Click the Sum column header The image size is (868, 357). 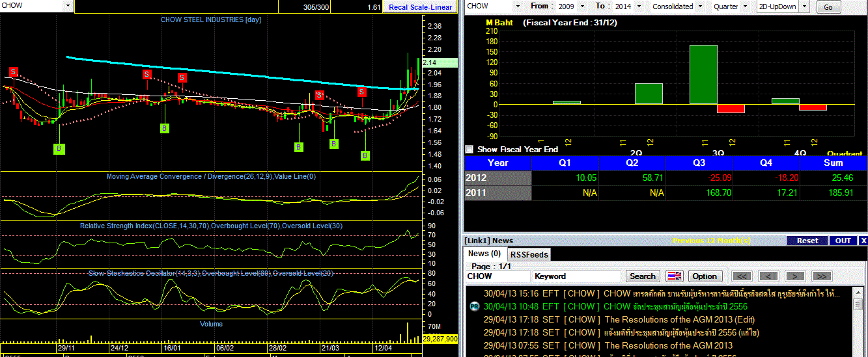tap(833, 163)
